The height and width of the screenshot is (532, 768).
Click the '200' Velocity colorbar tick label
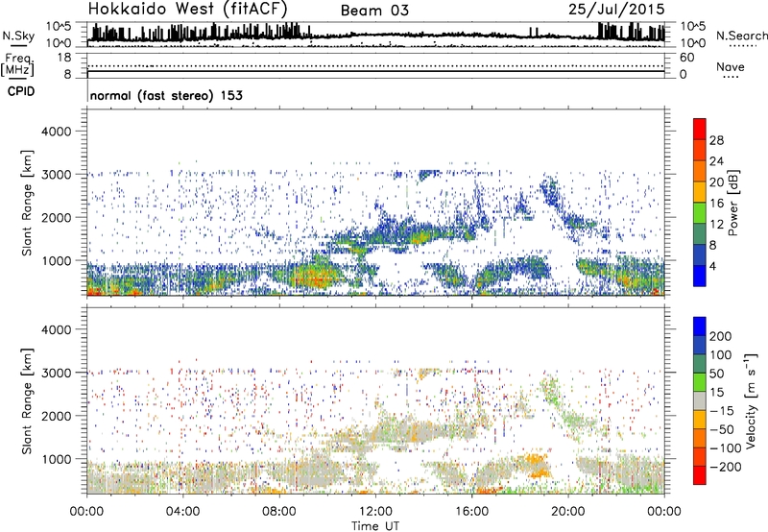[721, 336]
